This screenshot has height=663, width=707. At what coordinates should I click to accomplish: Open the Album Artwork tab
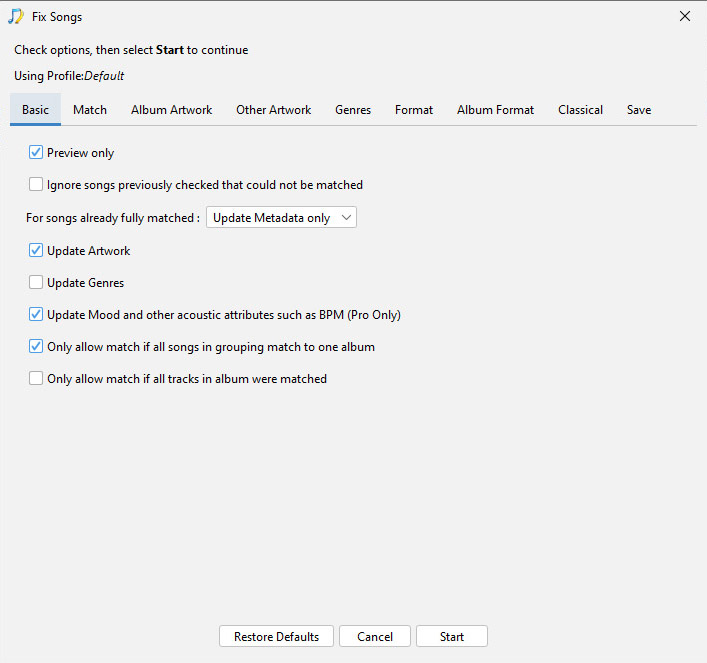pyautogui.click(x=171, y=110)
